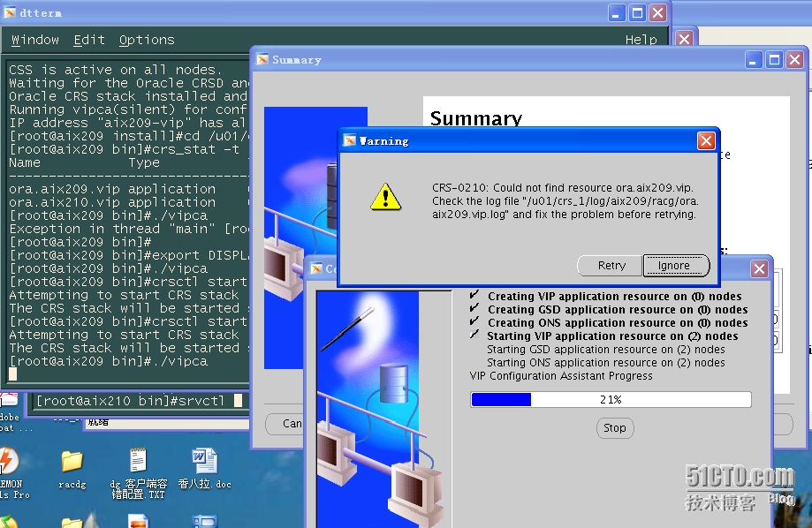Open the 香八拉.doc Word document

(x=205, y=469)
